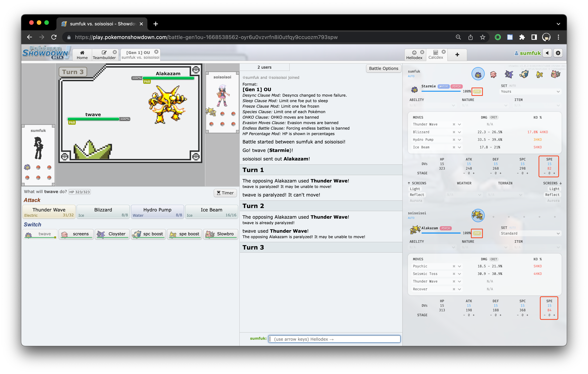Open Battle Options
Image resolution: width=588 pixels, height=374 pixels.
(x=383, y=68)
